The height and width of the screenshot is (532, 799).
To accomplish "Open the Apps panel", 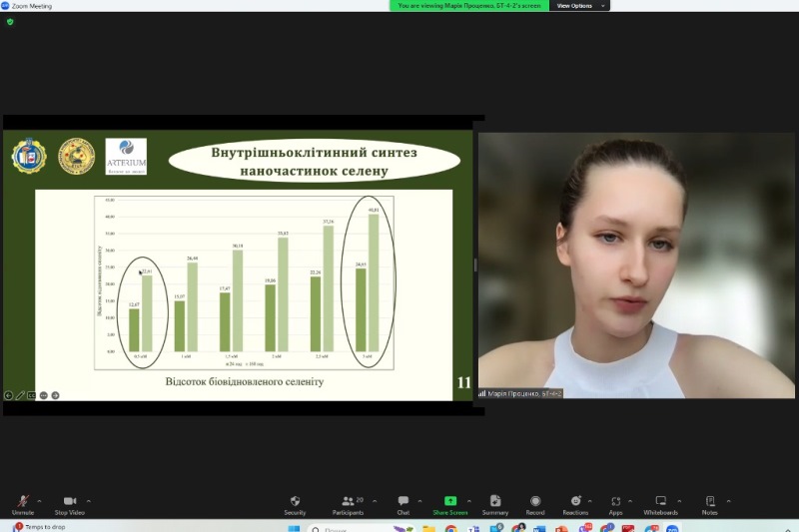I will [x=615, y=502].
